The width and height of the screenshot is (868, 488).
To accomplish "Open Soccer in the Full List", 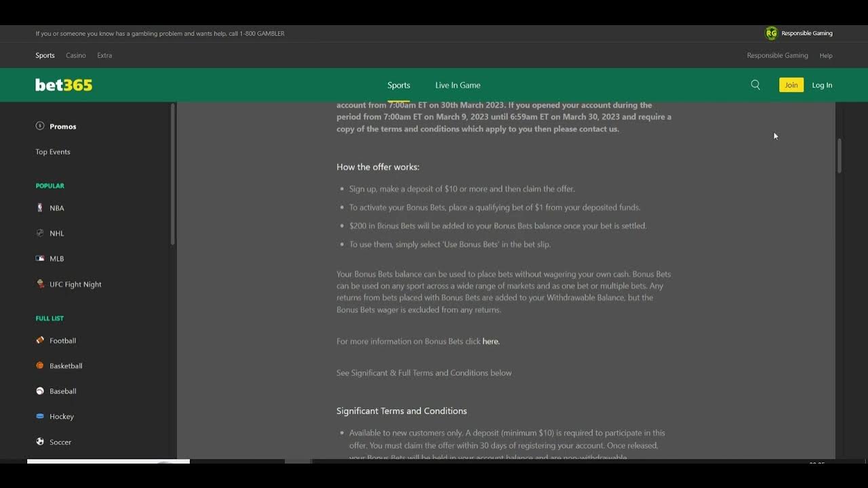I will click(60, 442).
